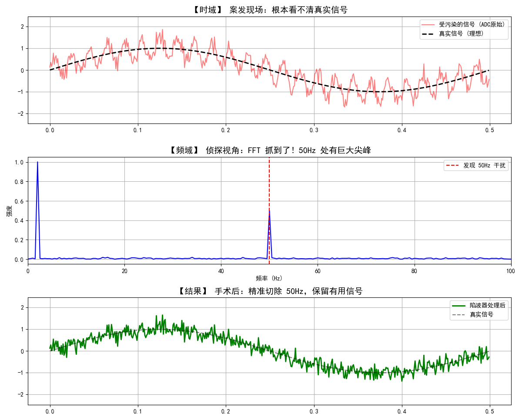Click the 真实信号 legend label in bottom plot
Viewport: 522px width, 420px height.
pyautogui.click(x=481, y=314)
